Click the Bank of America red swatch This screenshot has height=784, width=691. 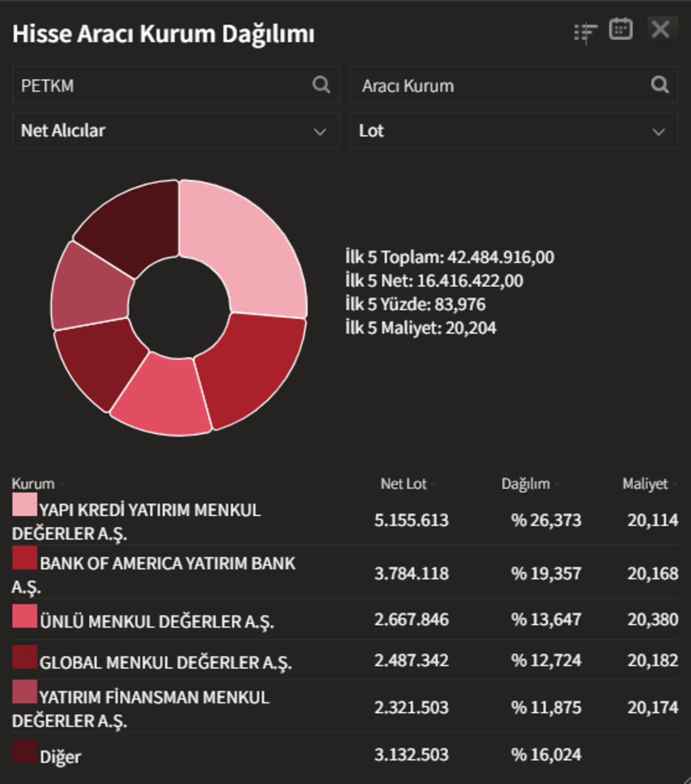point(24,557)
